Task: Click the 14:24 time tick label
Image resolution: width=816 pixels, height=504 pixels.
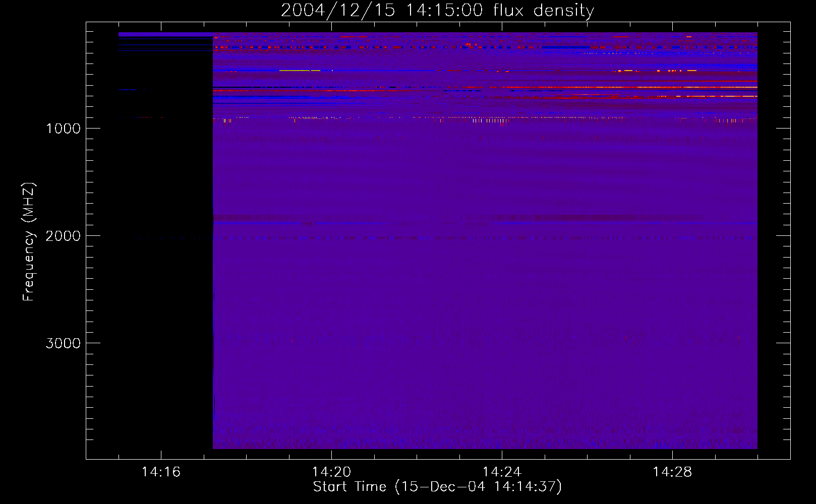Action: coord(502,472)
